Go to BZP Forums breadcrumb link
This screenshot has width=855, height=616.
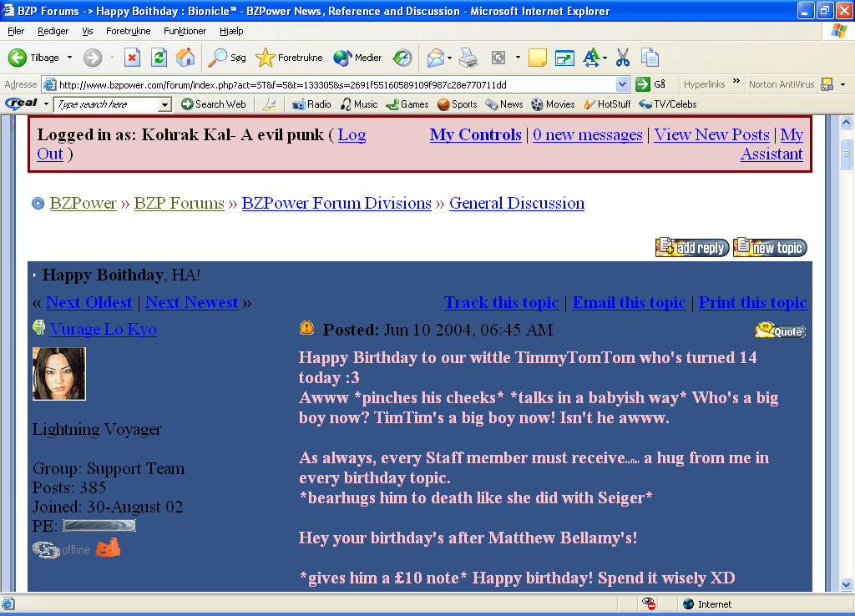[180, 204]
